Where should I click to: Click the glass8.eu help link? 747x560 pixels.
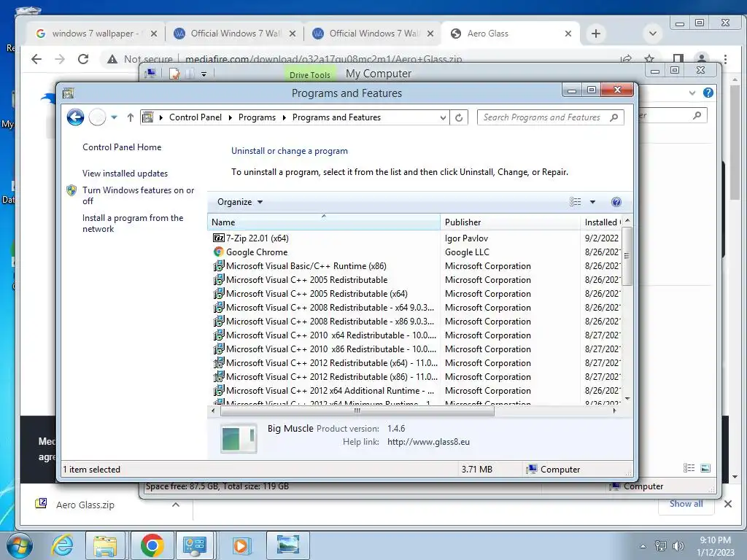click(x=428, y=442)
